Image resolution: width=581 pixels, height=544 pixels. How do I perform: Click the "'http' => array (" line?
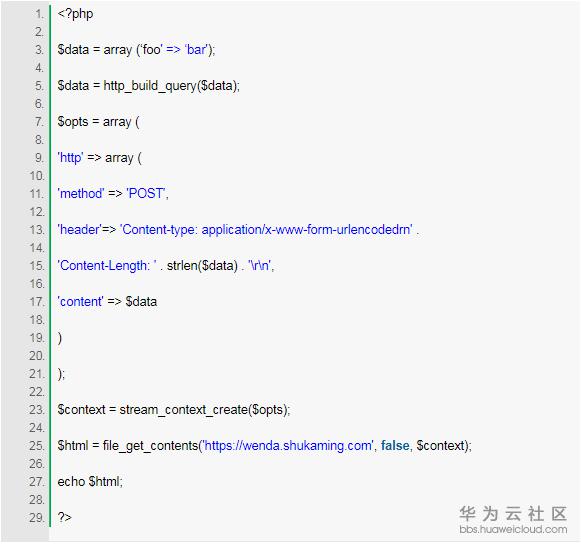(x=99, y=158)
